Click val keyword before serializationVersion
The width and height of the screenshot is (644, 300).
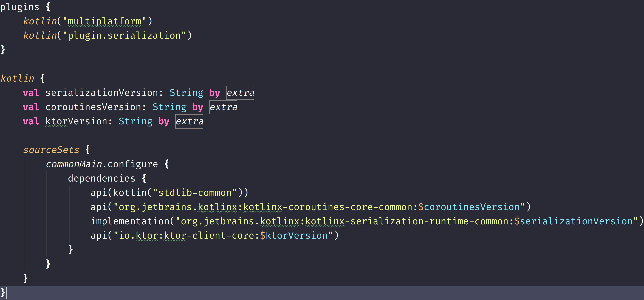click(31, 93)
